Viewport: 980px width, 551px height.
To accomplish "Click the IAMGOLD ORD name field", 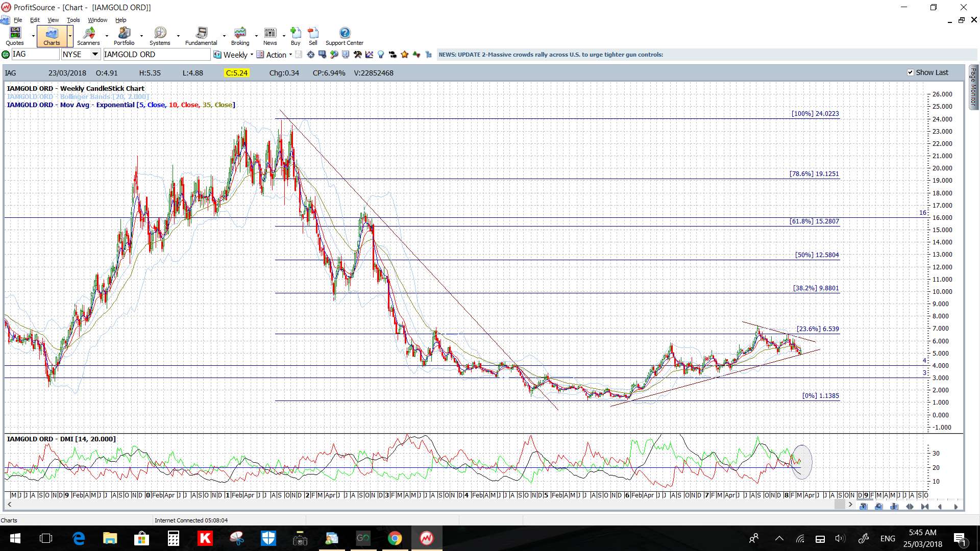I will click(x=156, y=54).
